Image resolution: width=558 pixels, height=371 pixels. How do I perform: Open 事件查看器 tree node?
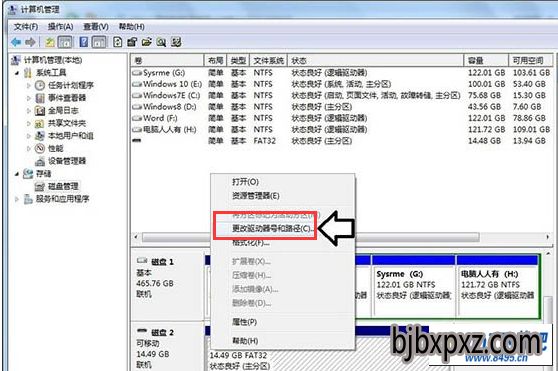(x=67, y=98)
